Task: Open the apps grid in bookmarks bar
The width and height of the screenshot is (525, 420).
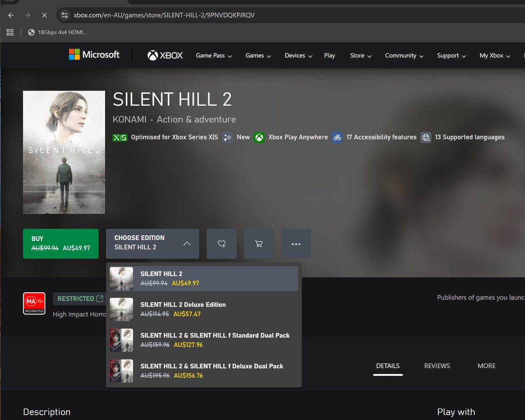Action: pos(10,32)
